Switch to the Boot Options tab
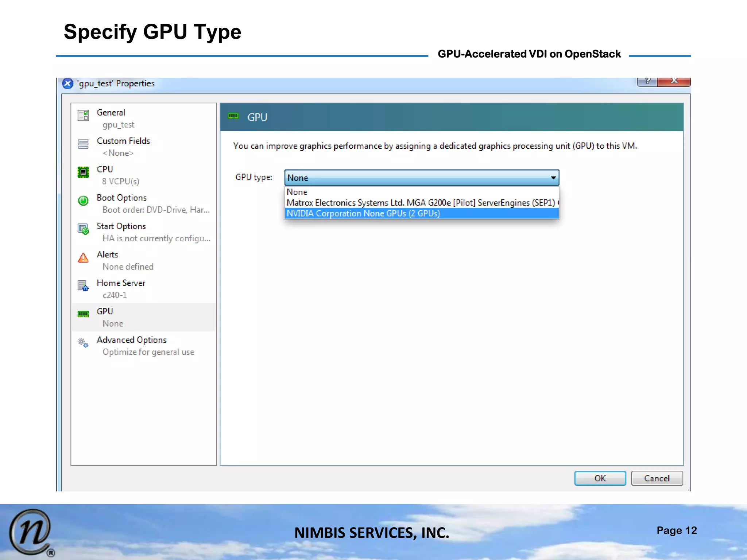The width and height of the screenshot is (747, 560). (x=144, y=204)
